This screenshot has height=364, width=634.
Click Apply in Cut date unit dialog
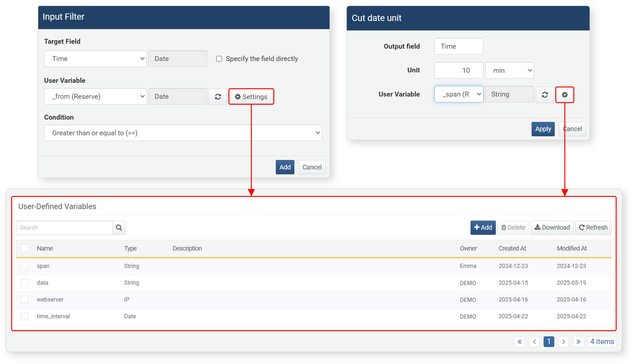tap(543, 129)
